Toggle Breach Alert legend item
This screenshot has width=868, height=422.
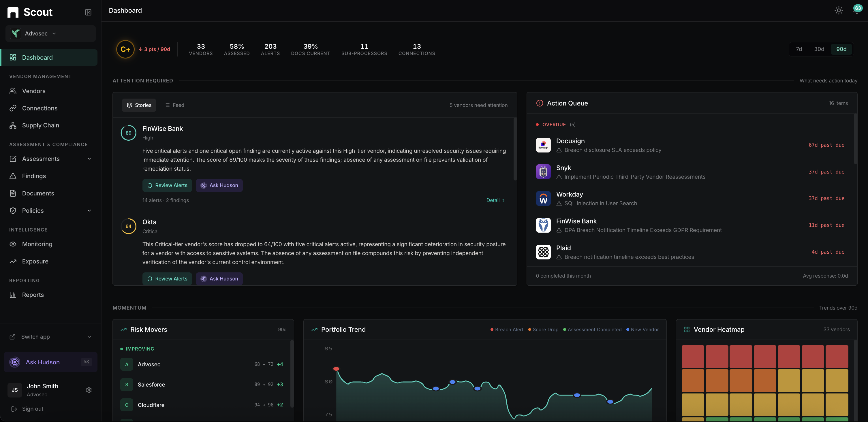507,330
